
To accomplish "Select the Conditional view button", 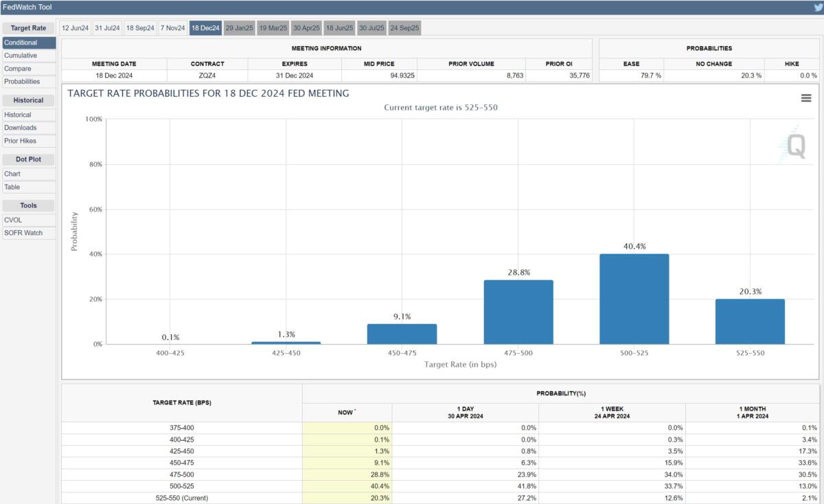I will click(x=21, y=43).
